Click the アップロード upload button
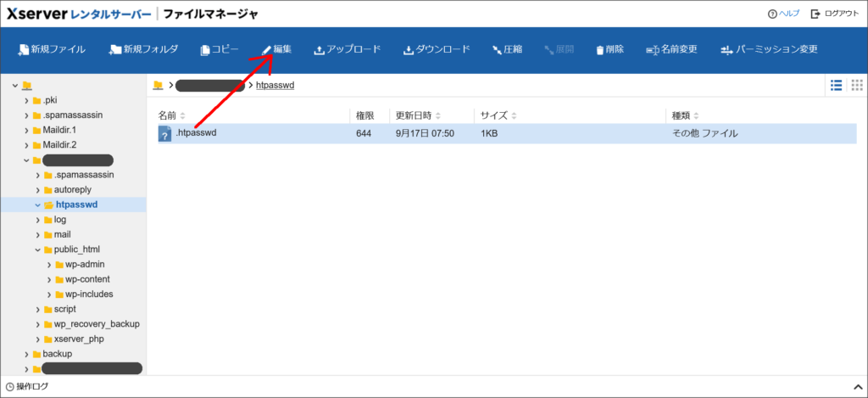 click(348, 49)
